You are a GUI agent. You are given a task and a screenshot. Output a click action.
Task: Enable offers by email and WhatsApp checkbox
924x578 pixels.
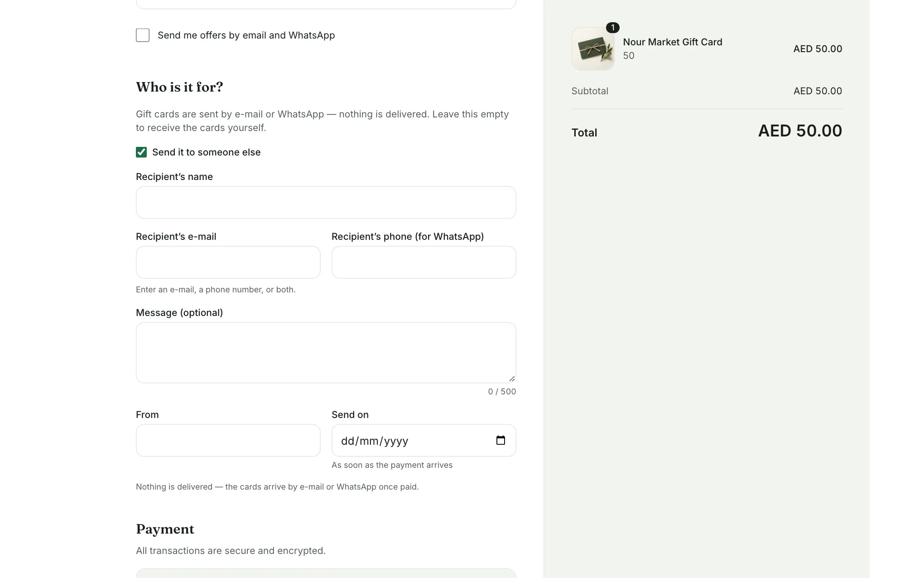tap(143, 35)
